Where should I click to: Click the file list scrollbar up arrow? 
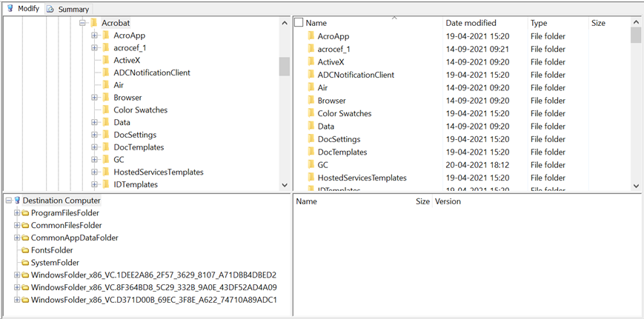pyautogui.click(x=636, y=22)
